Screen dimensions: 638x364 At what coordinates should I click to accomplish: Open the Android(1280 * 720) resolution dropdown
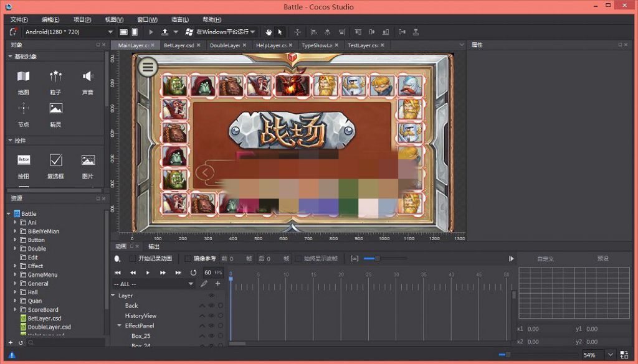69,32
